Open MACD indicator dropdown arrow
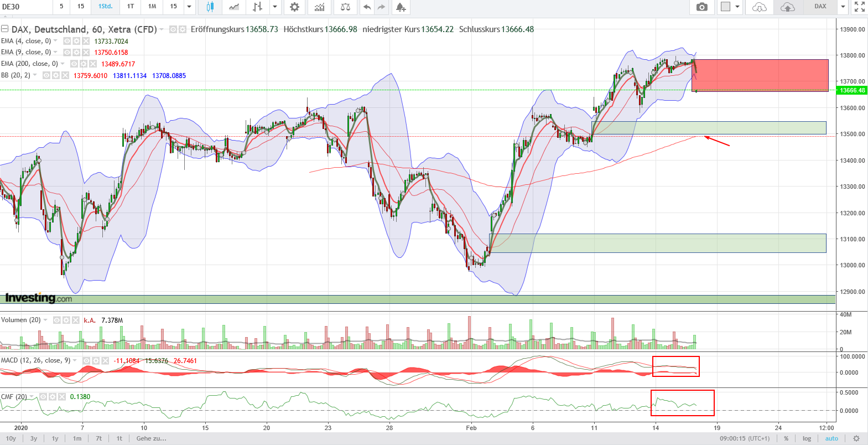868x445 pixels. coord(75,360)
